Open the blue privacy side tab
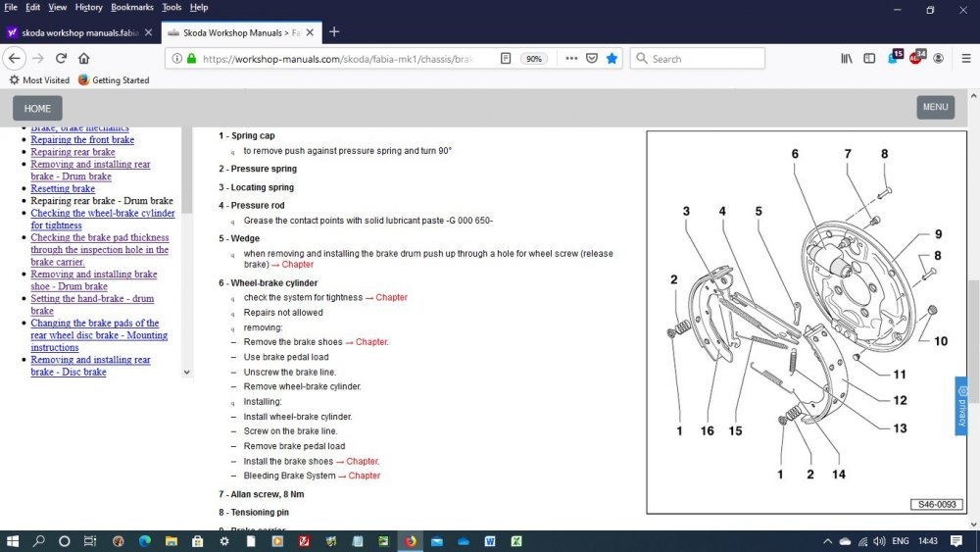This screenshot has width=980, height=552. click(961, 406)
